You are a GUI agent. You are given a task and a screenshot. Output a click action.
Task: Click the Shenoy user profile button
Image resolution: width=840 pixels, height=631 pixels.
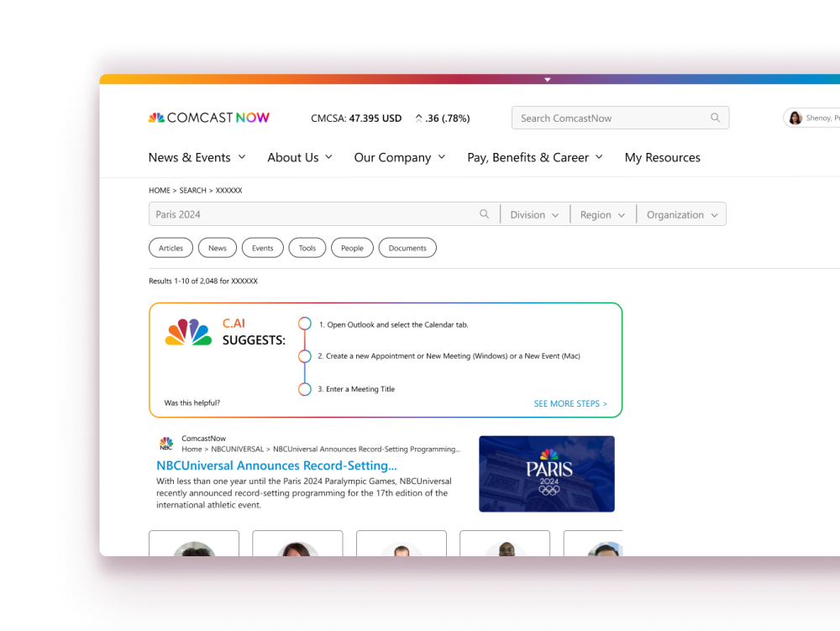811,118
